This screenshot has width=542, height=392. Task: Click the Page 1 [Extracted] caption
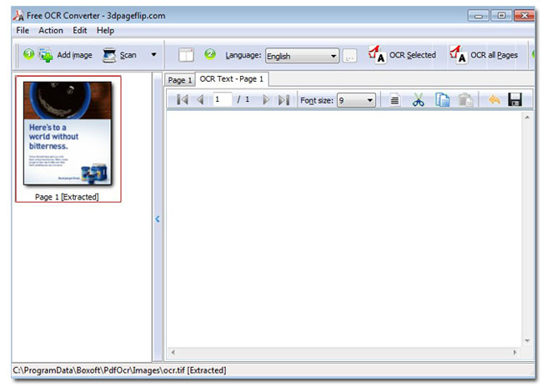point(67,197)
